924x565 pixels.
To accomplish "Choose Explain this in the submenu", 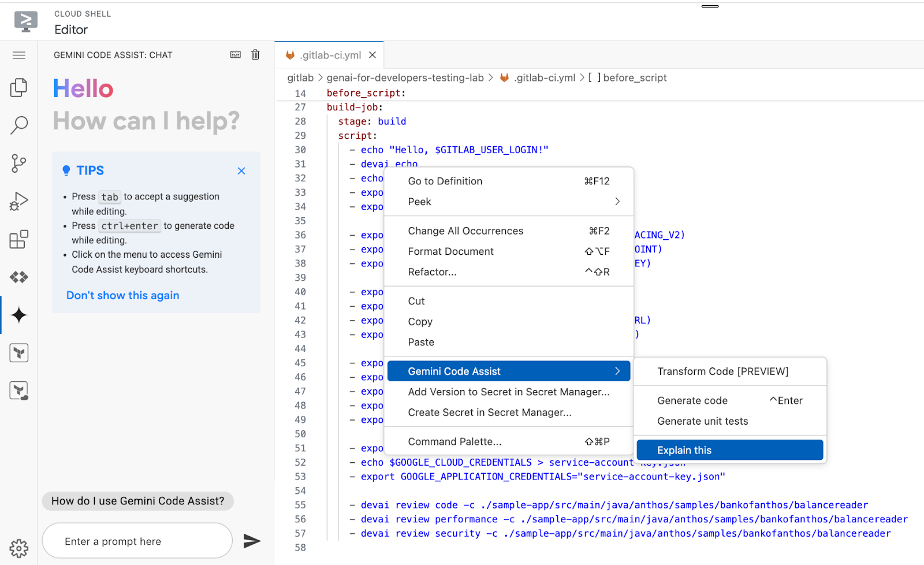I will click(x=730, y=450).
